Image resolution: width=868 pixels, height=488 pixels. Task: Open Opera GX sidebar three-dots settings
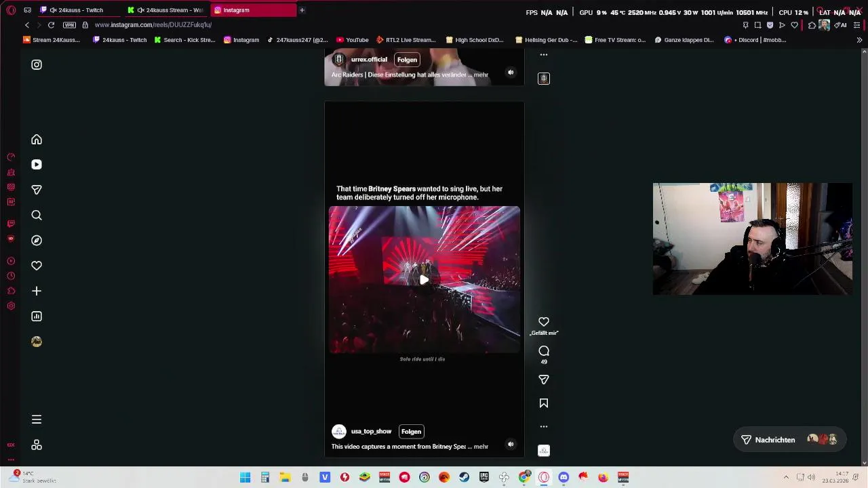[x=11, y=460]
